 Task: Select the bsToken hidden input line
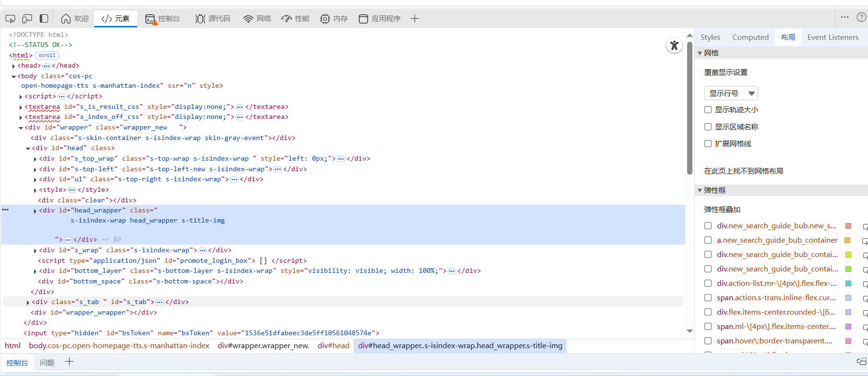tap(202, 333)
